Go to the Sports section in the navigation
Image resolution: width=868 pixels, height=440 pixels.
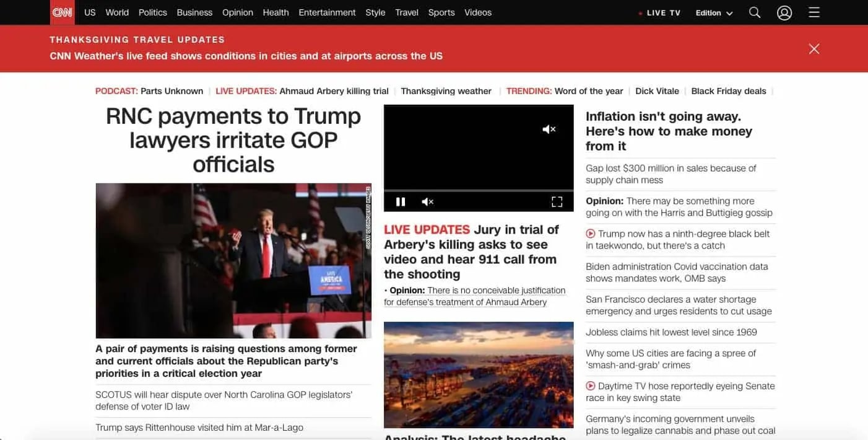coord(441,12)
